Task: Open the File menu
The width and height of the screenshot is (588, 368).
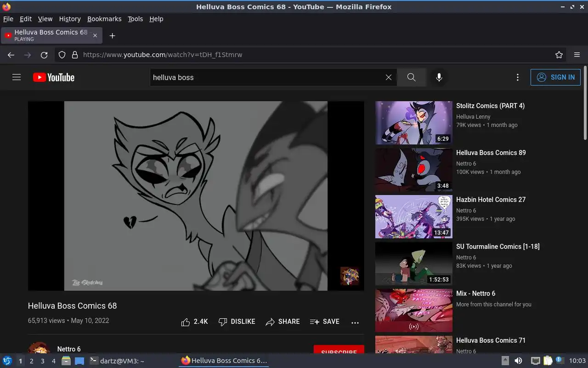Action: (x=8, y=19)
